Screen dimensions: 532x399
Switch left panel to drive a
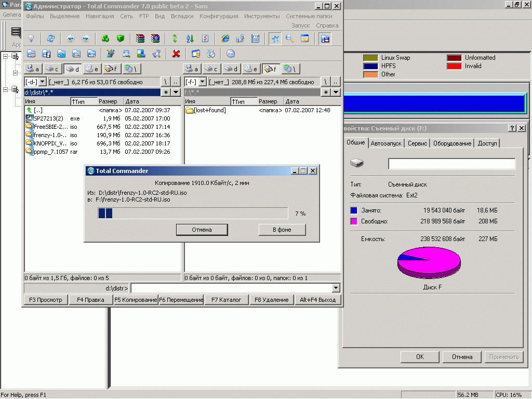coord(33,69)
